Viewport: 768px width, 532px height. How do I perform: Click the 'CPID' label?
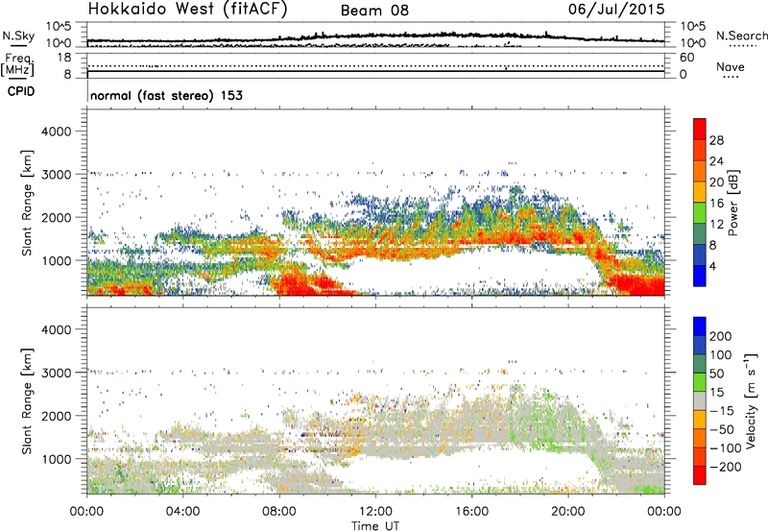[21, 91]
